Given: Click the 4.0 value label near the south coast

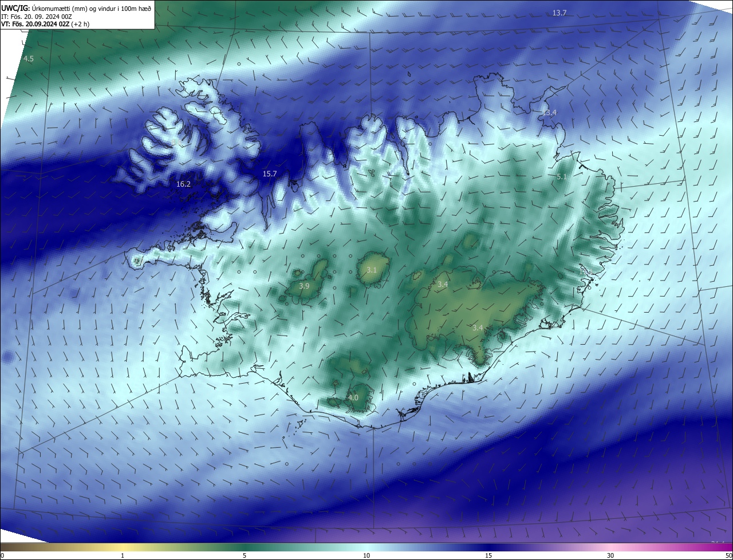Looking at the screenshot, I should coord(353,397).
